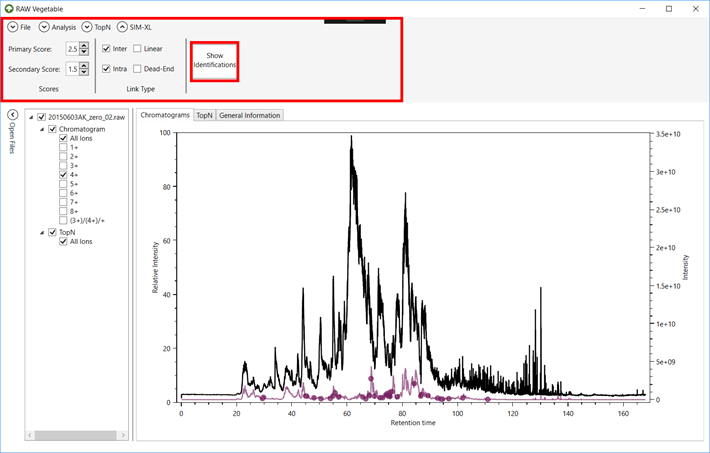Enable the 5+ charge state checkbox
710x453 pixels.
(63, 184)
